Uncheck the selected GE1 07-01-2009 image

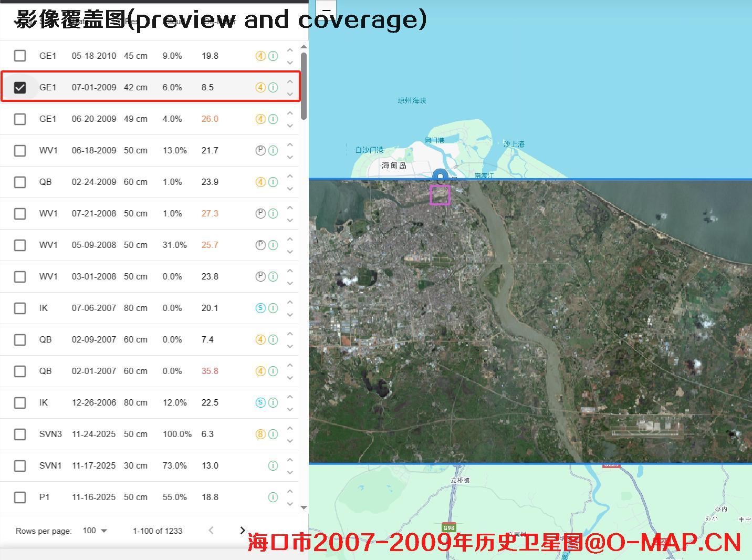click(x=20, y=87)
